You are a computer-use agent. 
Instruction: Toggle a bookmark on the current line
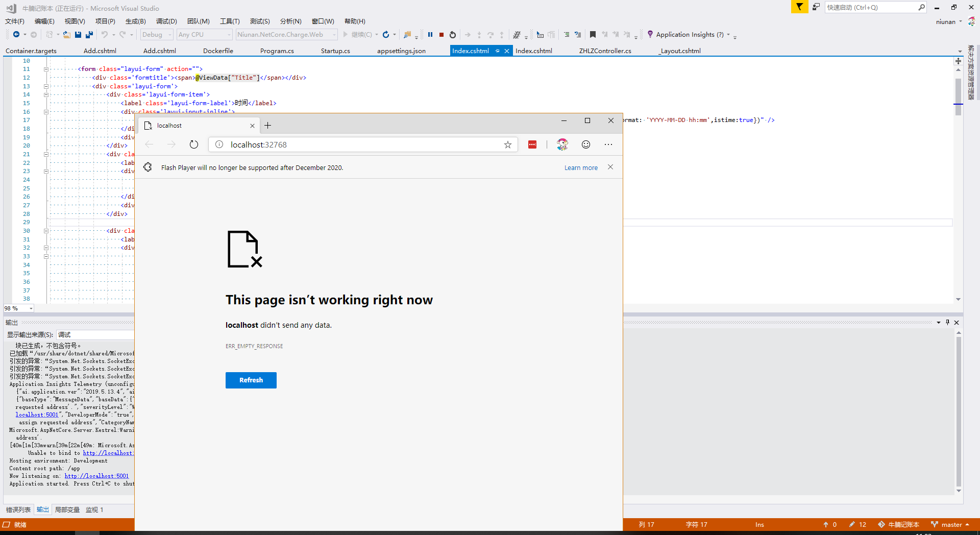(593, 35)
